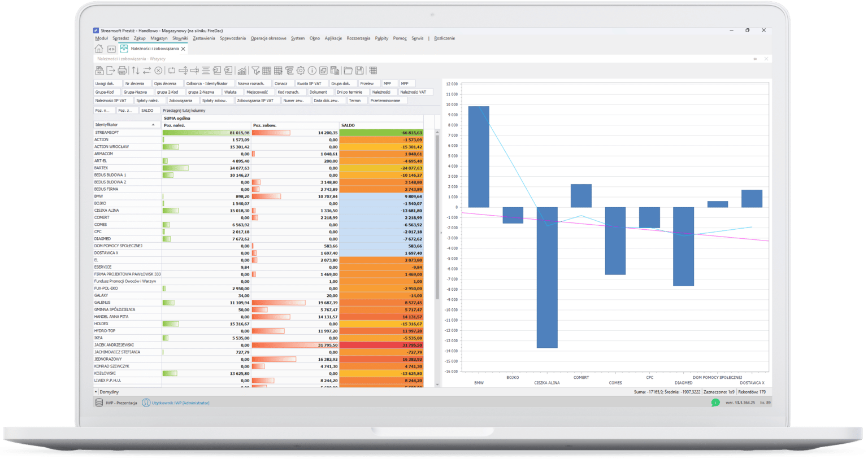This screenshot has width=868, height=472.
Task: Click the print icon in the toolbar
Action: pyautogui.click(x=123, y=70)
